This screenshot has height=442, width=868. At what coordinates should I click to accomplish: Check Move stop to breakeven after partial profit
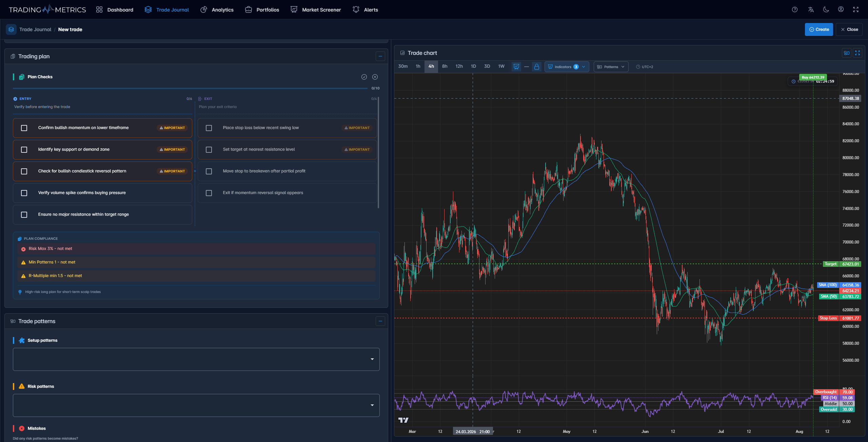coord(209,171)
